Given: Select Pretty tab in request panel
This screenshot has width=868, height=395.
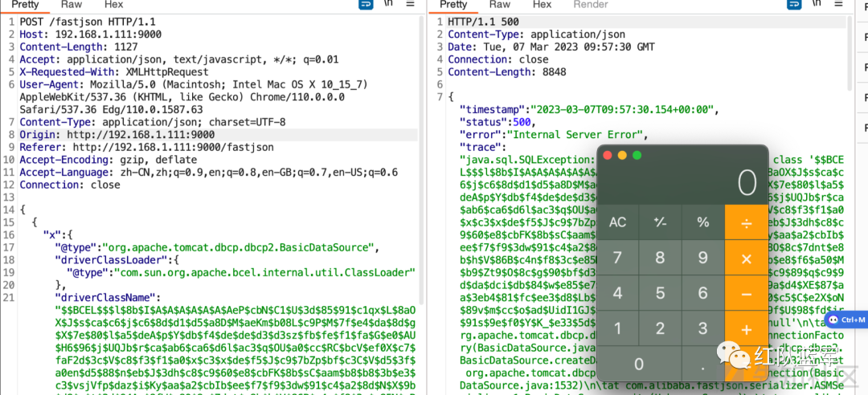Looking at the screenshot, I should [26, 5].
